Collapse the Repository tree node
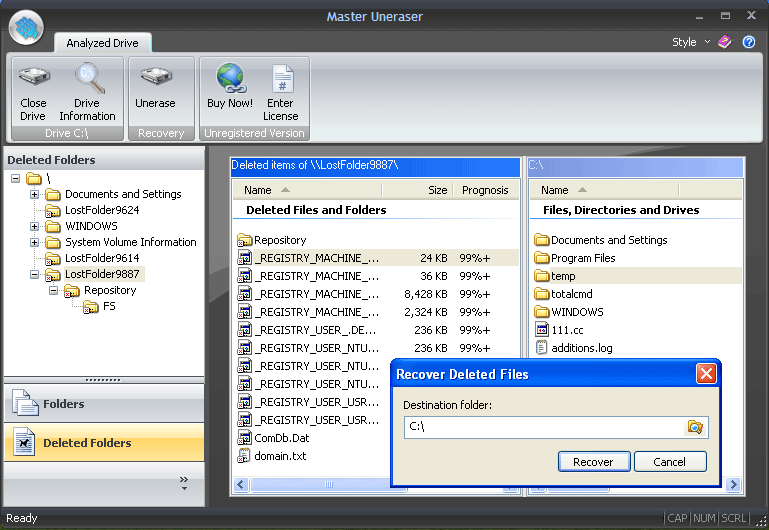The image size is (769, 530). (53, 291)
